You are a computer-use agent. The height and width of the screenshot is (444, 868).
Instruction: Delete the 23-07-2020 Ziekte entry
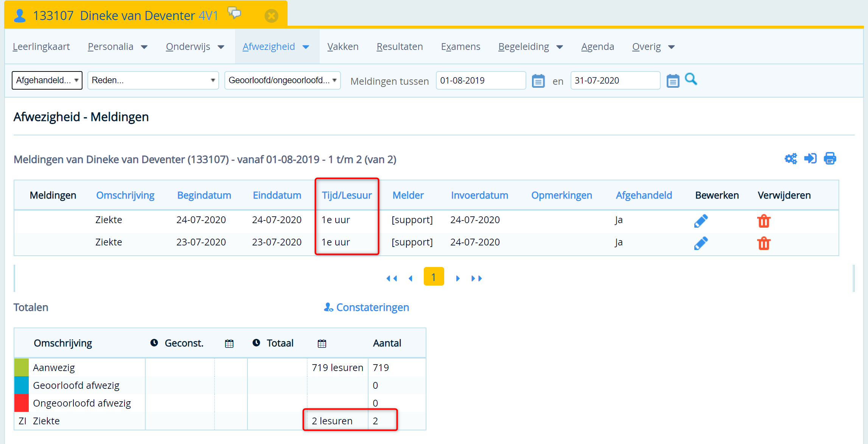pos(764,243)
